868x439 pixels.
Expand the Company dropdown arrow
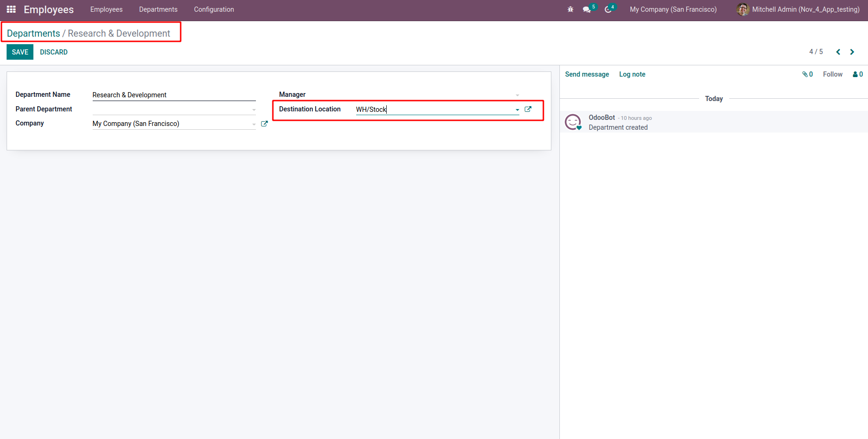point(254,124)
